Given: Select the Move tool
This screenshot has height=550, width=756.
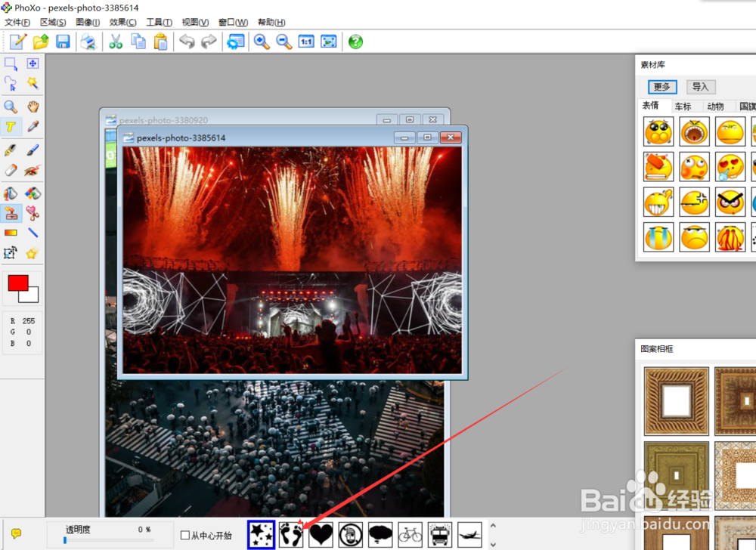Looking at the screenshot, I should (x=33, y=63).
